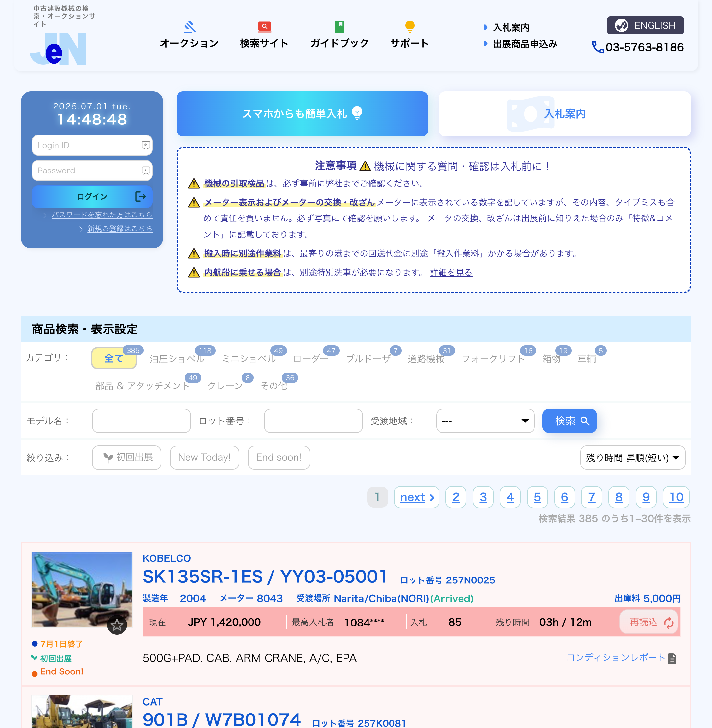Open the SK135SR-1ES / YY03-05001 listing title
Viewport: 712px width, 728px height.
[265, 577]
